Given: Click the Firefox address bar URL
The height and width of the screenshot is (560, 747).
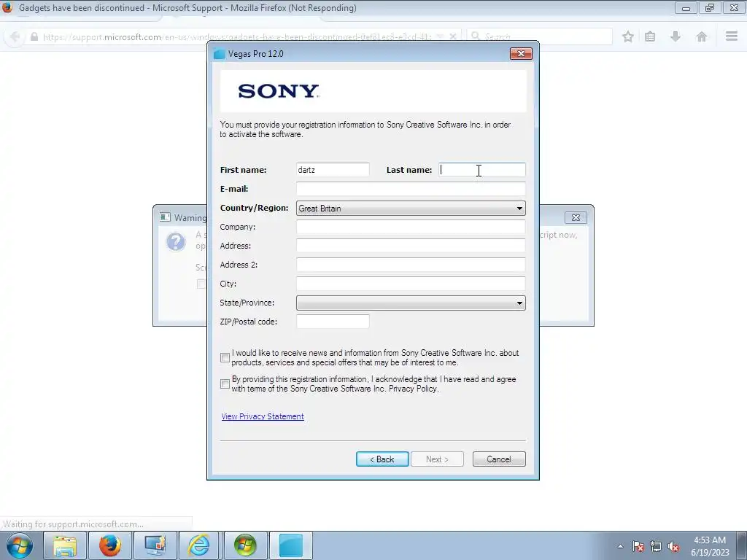Looking at the screenshot, I should click(237, 36).
